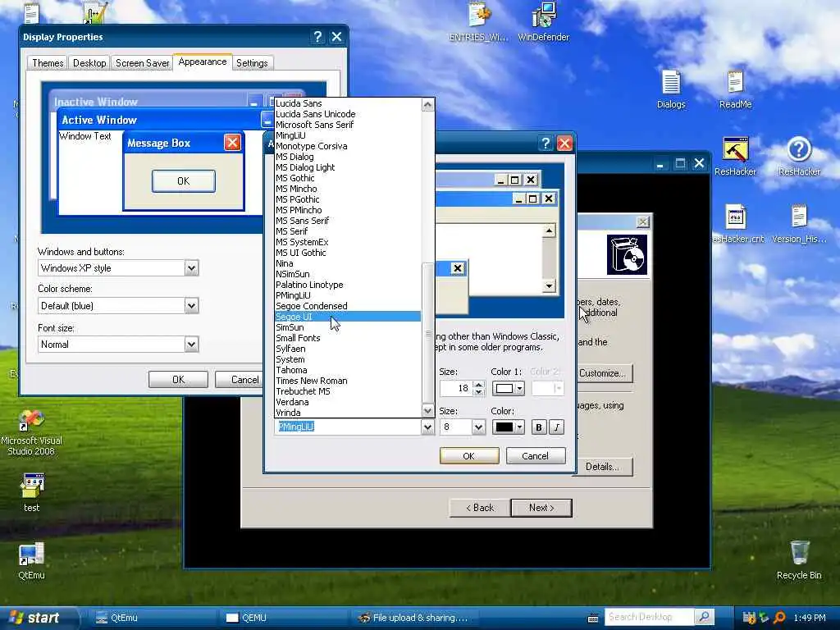This screenshot has height=630, width=840.
Task: Open the font Color dropdown
Action: [x=509, y=427]
